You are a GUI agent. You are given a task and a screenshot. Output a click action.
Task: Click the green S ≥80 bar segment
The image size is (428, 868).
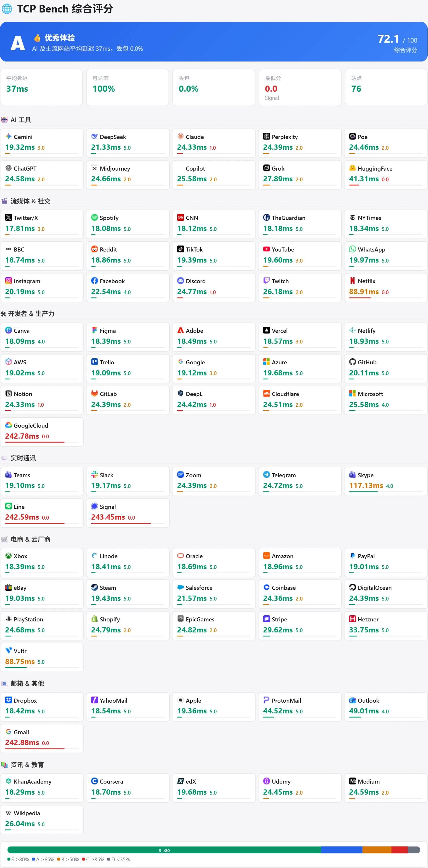[164, 850]
